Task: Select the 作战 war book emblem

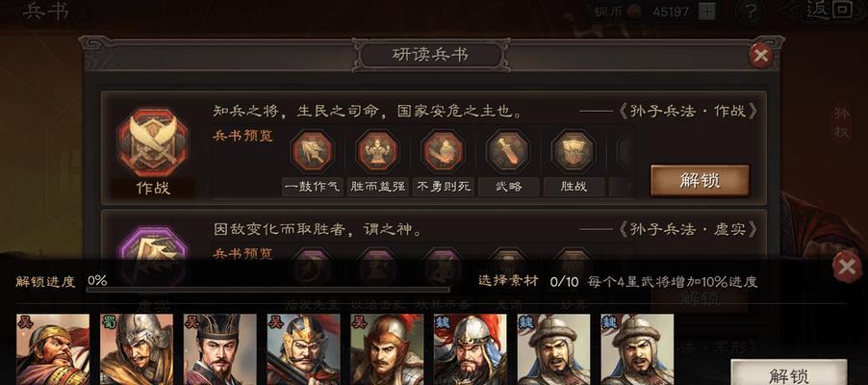Action: 152,142
